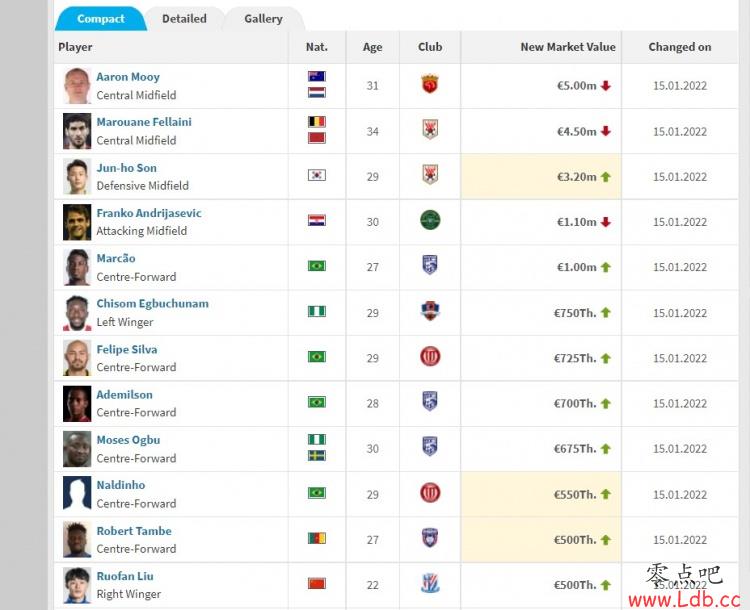This screenshot has height=610, width=750.
Task: Click the Shanghai Shenhua crest in Ruofan Liu's row
Action: [430, 583]
